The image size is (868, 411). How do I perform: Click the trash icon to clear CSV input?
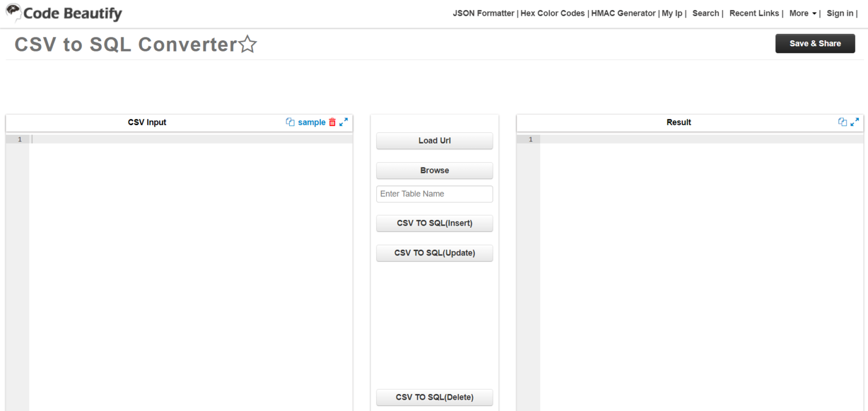(x=332, y=122)
